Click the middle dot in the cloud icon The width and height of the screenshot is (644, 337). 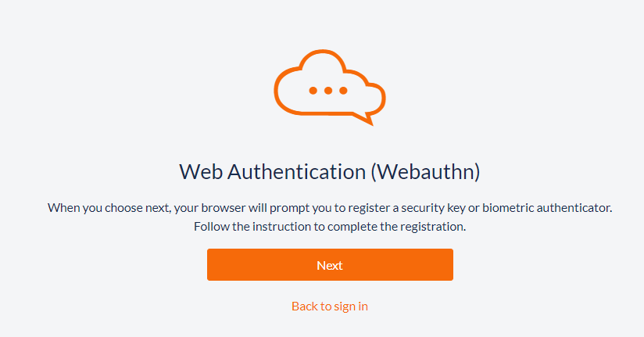point(329,91)
